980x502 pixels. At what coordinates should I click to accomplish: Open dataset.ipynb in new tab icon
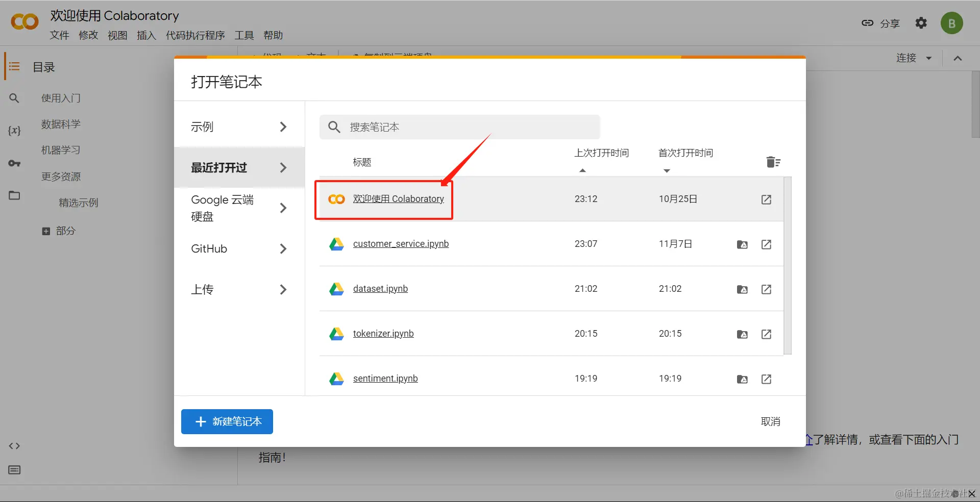click(766, 289)
